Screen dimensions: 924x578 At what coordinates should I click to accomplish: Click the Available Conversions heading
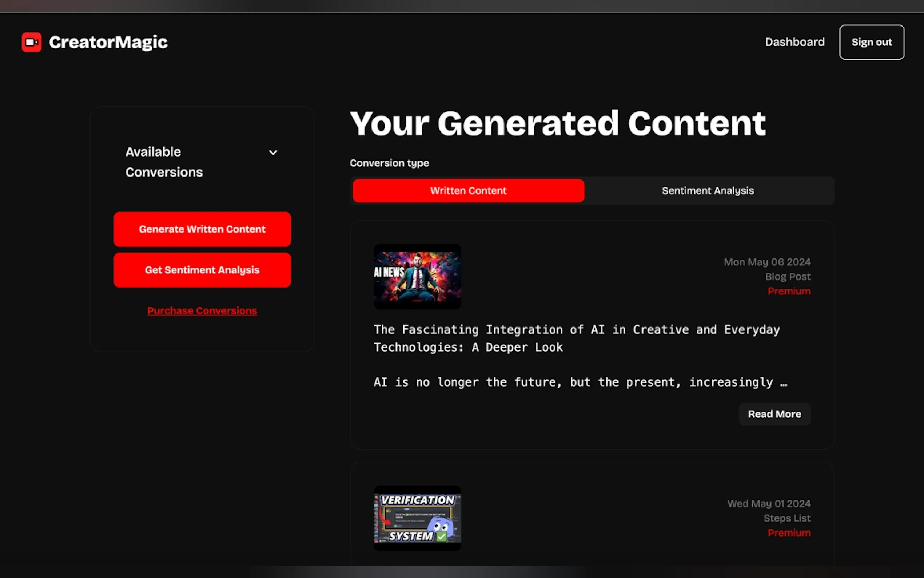(164, 162)
